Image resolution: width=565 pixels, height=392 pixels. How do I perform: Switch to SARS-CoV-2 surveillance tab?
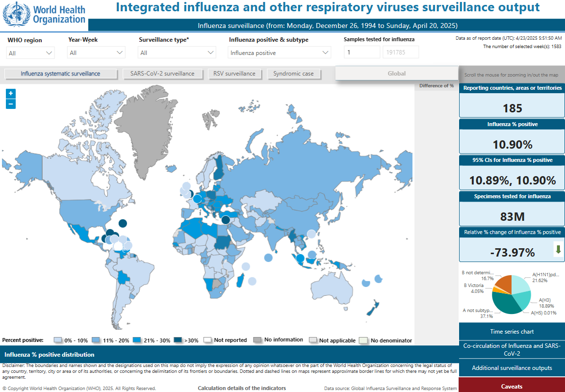click(162, 74)
